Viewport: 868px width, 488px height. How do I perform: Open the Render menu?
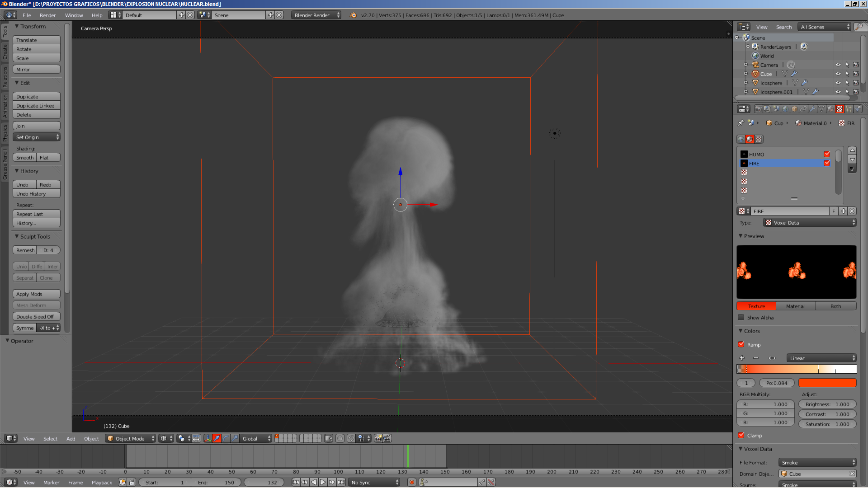tap(47, 15)
